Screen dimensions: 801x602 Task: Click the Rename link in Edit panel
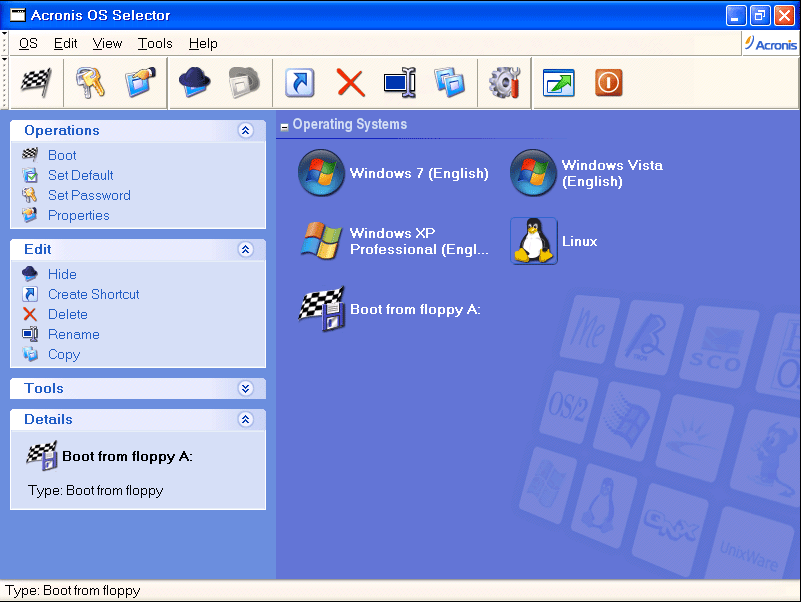click(74, 334)
